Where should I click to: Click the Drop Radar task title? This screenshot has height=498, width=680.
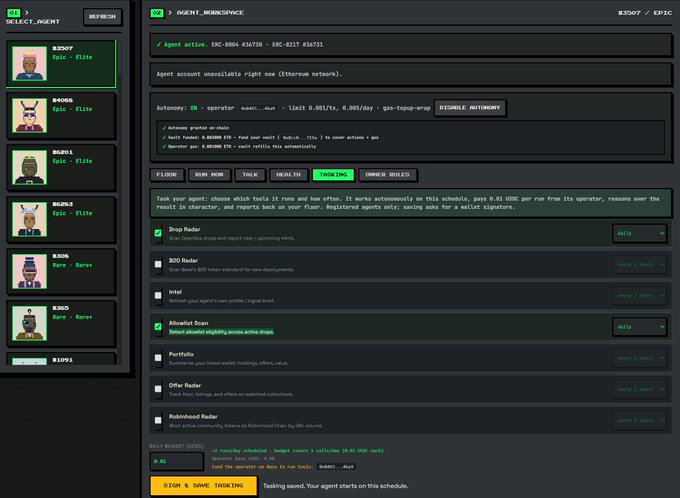[184, 229]
